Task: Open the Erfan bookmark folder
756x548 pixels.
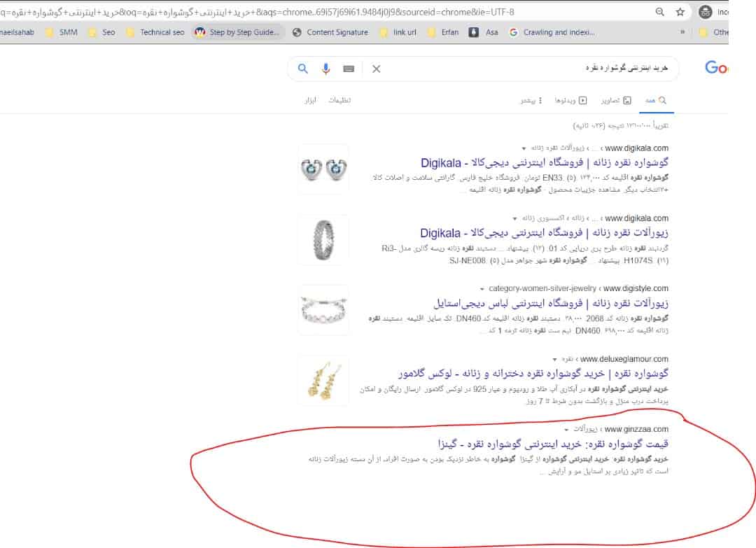Action: [444, 32]
